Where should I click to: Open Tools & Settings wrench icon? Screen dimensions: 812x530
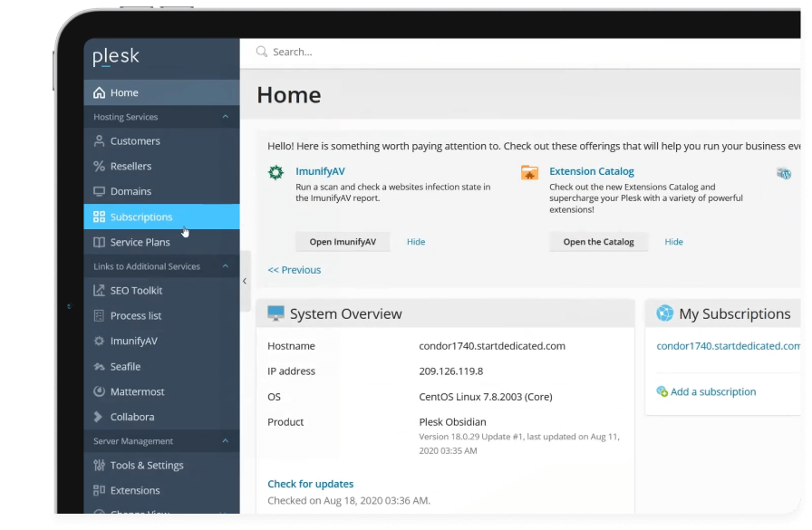[x=98, y=465]
